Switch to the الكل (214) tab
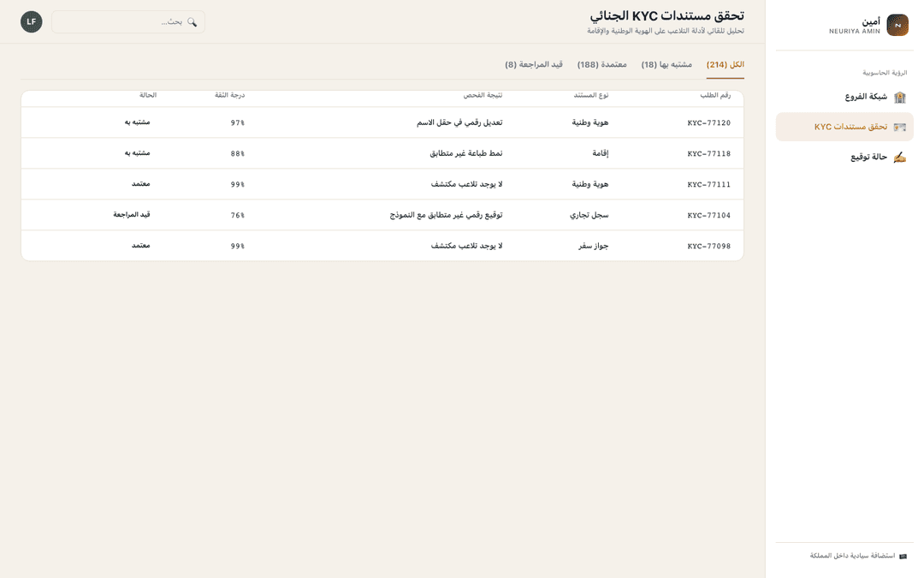 pyautogui.click(x=725, y=65)
